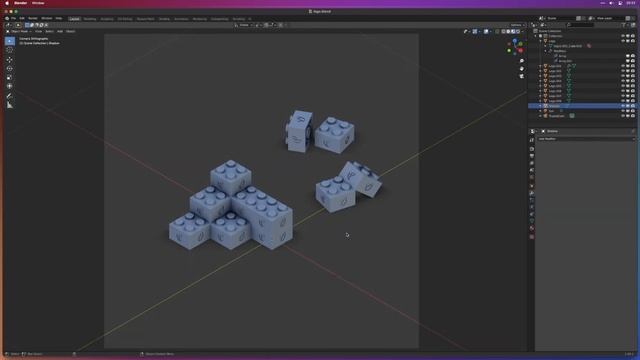Open the Object Mode dropdown
The image size is (640, 360).
tap(19, 31)
